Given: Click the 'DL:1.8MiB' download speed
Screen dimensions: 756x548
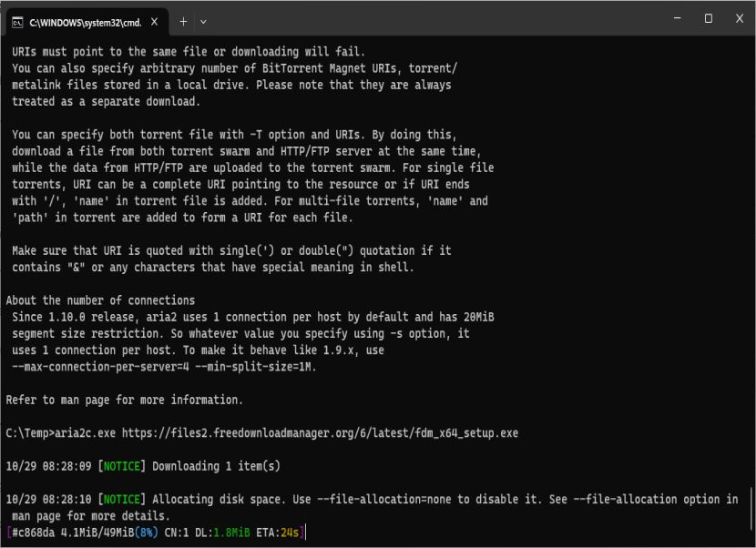Looking at the screenshot, I should [222, 533].
